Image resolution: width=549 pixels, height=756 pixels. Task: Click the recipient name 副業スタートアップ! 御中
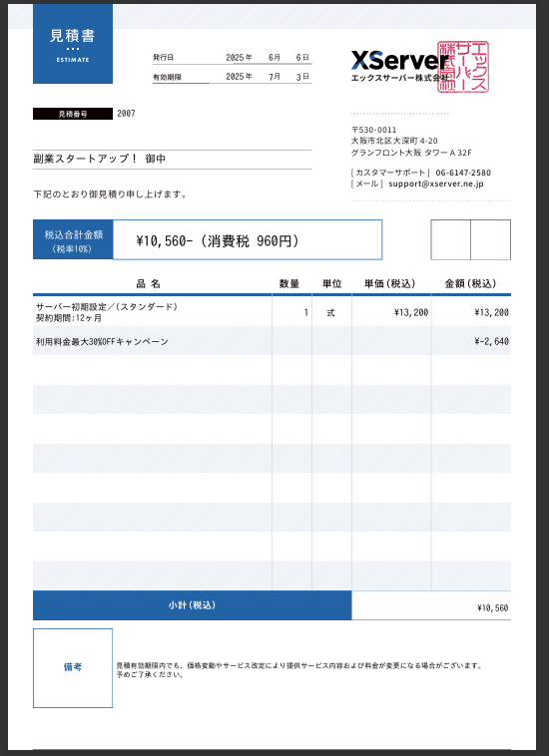point(100,159)
